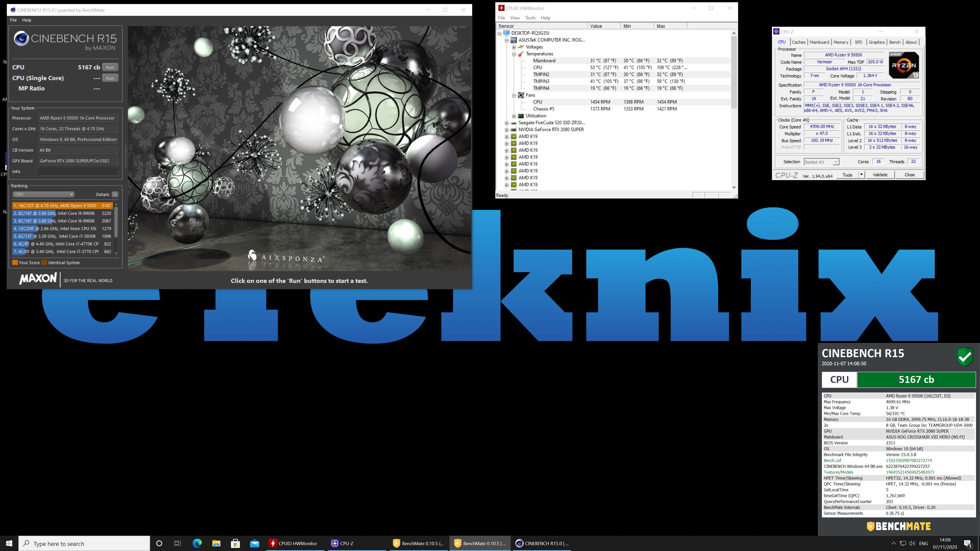The image size is (980, 551).
Task: Switch to Memory tab in CPU-Z
Action: pyautogui.click(x=841, y=42)
